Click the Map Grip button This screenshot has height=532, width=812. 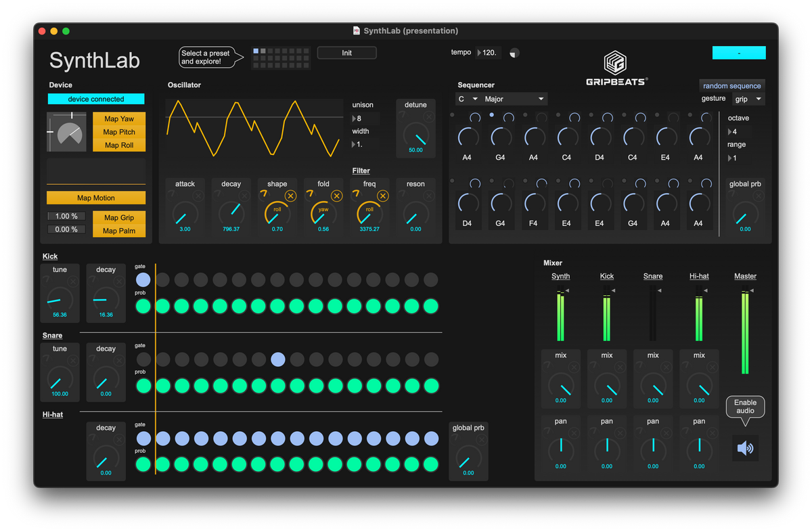(119, 217)
